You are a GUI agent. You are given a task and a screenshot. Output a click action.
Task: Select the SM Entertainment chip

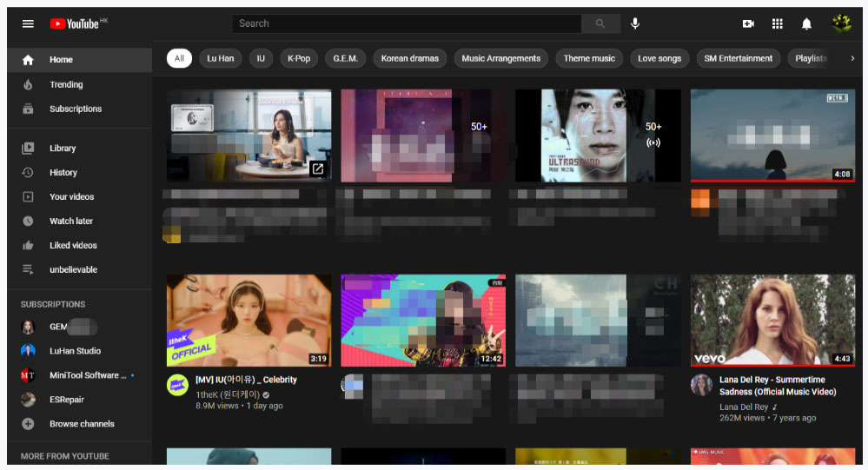738,58
